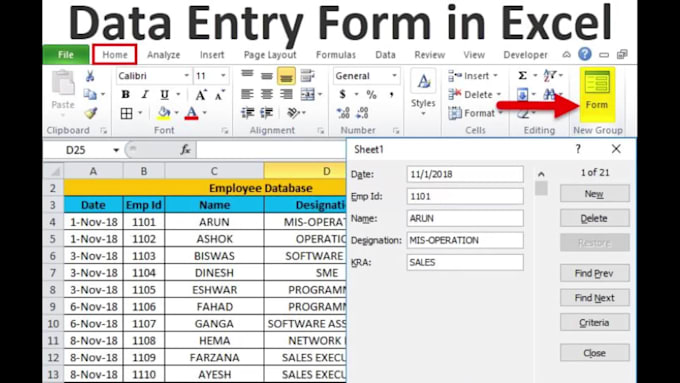Increase indent icon
The width and height of the screenshot is (680, 383).
[x=267, y=113]
